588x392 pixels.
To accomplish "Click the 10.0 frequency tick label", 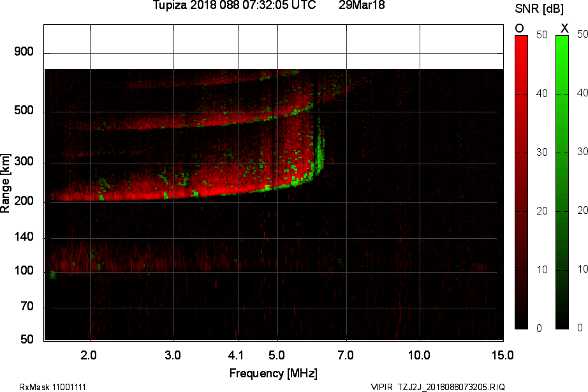I will [x=419, y=355].
